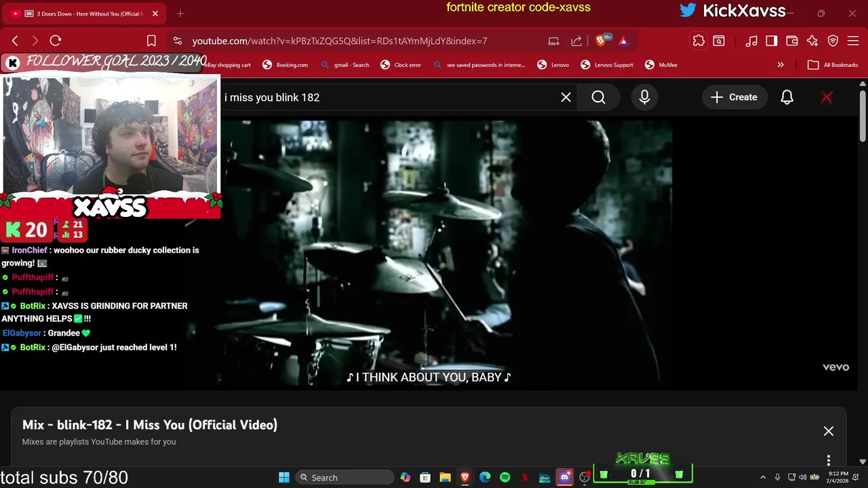Open the Lenovo Support bookmark

pos(607,65)
